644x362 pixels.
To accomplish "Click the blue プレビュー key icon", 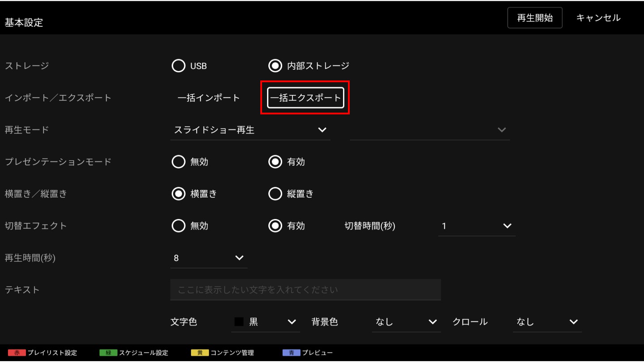I will 291,353.
